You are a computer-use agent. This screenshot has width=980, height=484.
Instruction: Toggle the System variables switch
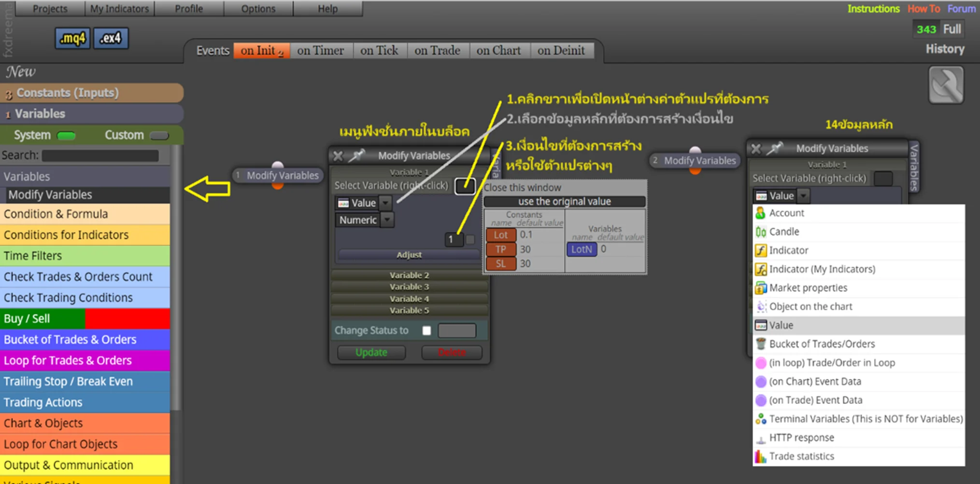point(66,135)
